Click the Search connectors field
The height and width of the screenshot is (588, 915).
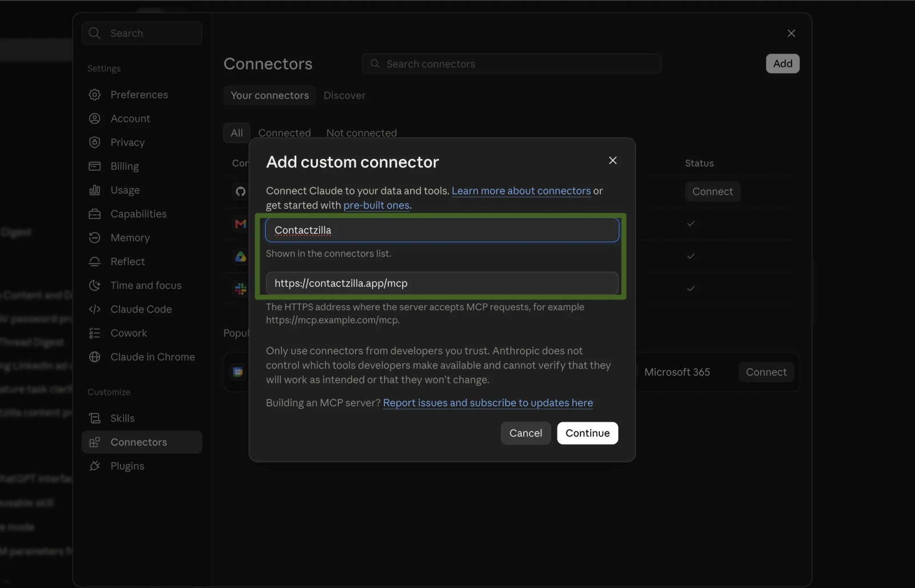(512, 64)
